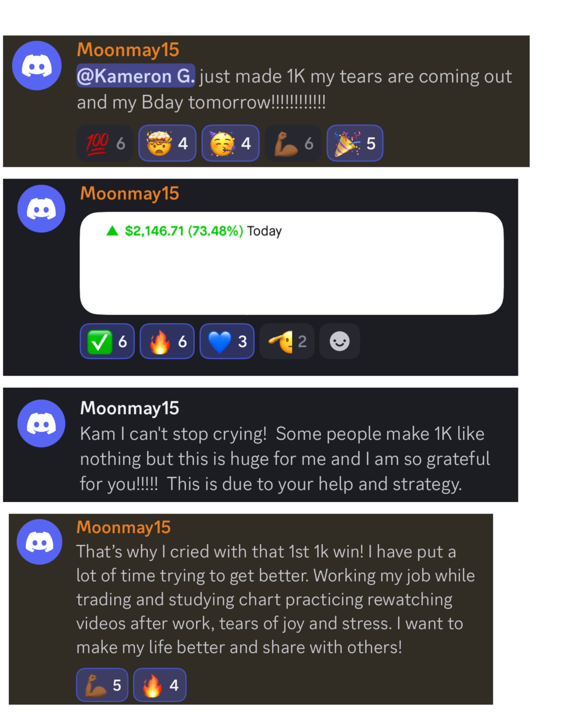Click the blue heart reaction
The height and width of the screenshot is (728, 563).
click(227, 342)
